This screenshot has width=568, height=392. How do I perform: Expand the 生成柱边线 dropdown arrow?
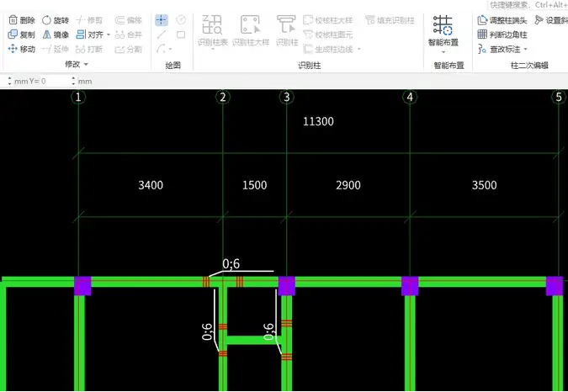(359, 50)
